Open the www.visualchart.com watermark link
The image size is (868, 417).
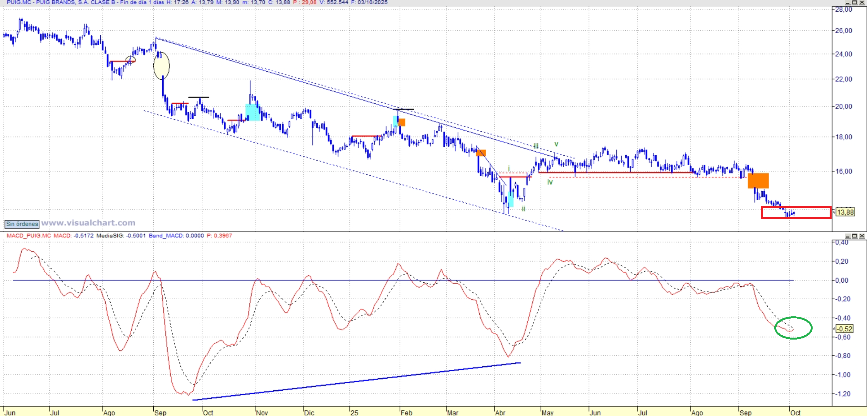[x=88, y=223]
